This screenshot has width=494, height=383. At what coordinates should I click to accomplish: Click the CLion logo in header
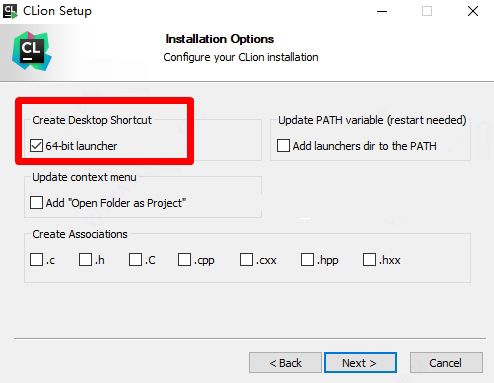tap(32, 51)
